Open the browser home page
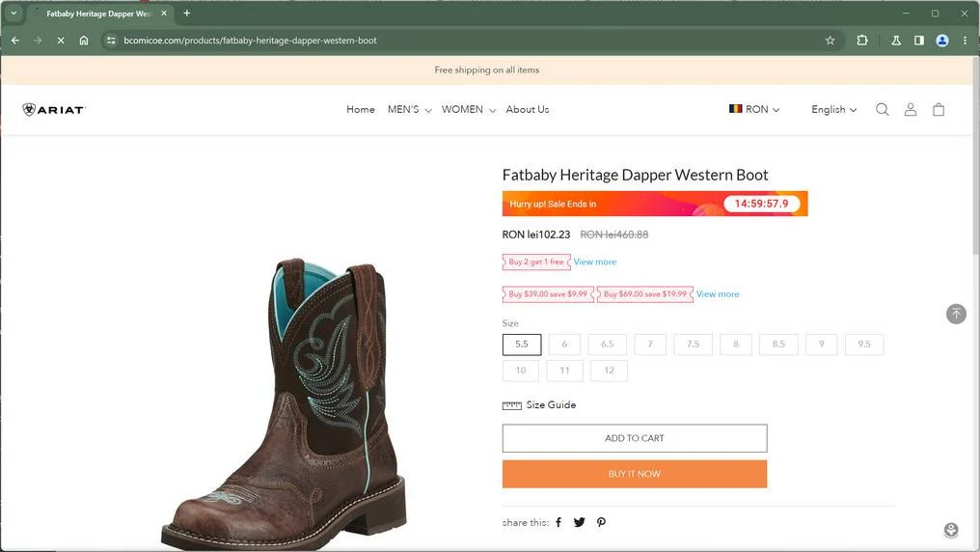 click(x=84, y=40)
